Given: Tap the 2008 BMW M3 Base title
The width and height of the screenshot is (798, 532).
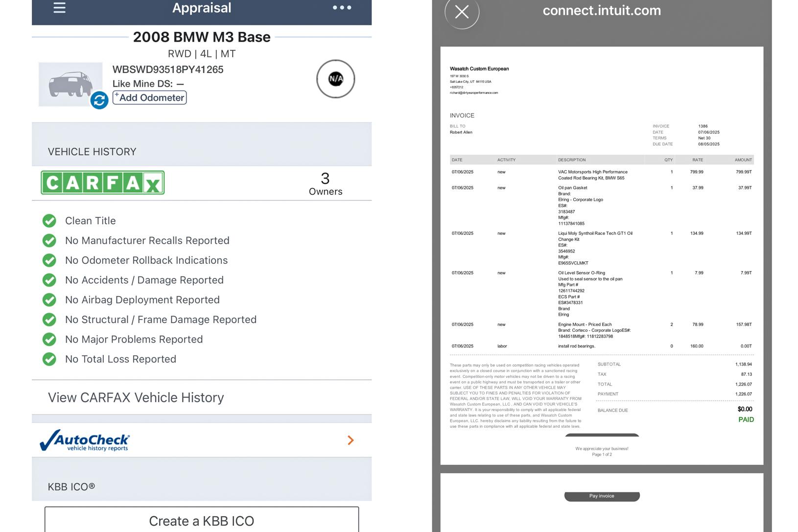Looking at the screenshot, I should [x=202, y=37].
